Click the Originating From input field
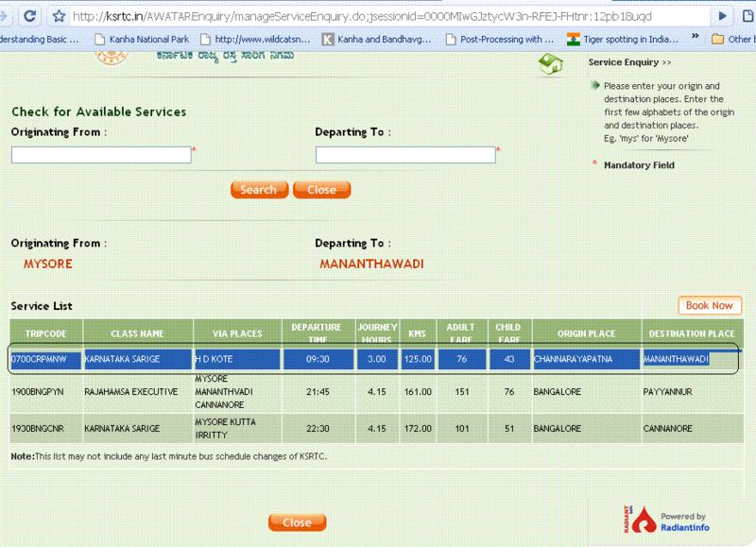Image resolution: width=756 pixels, height=547 pixels. [x=101, y=155]
